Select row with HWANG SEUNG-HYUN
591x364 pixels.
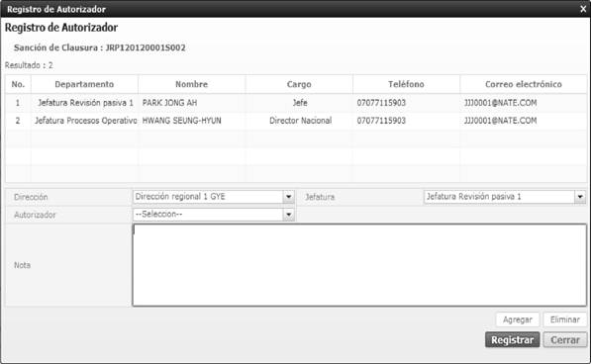coord(296,121)
